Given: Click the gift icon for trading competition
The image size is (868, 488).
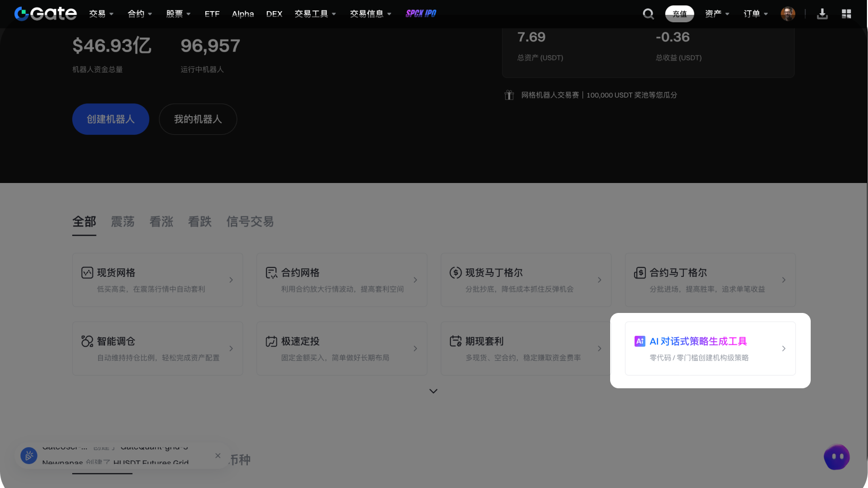Looking at the screenshot, I should click(x=509, y=95).
